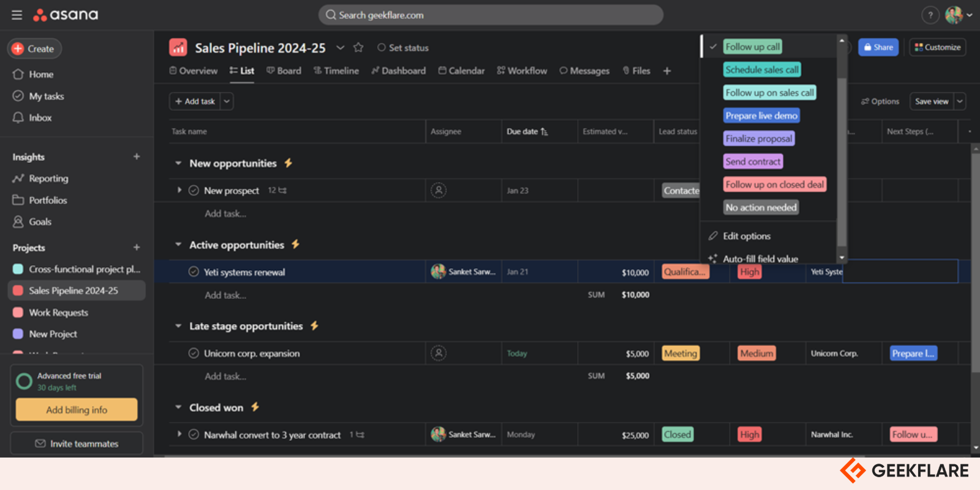Screen dimensions: 980x490
Task: Add new item beside Insights heading
Action: coord(137,157)
